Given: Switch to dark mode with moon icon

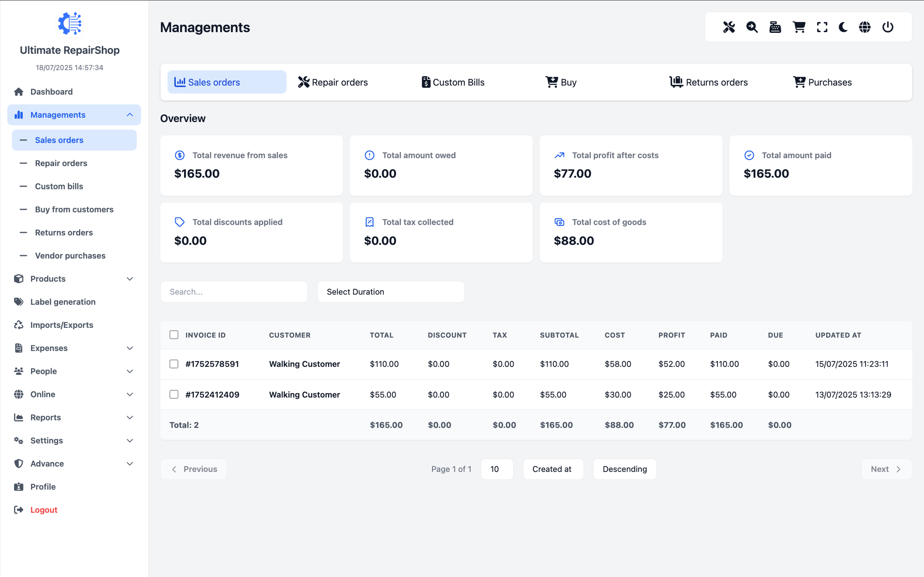Looking at the screenshot, I should 843,27.
